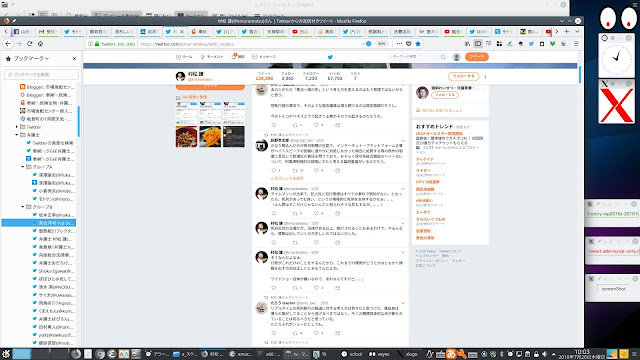Screen dimensions: 640x360
Task: Open the taskbar application launcher icon
Action: pos(6,354)
